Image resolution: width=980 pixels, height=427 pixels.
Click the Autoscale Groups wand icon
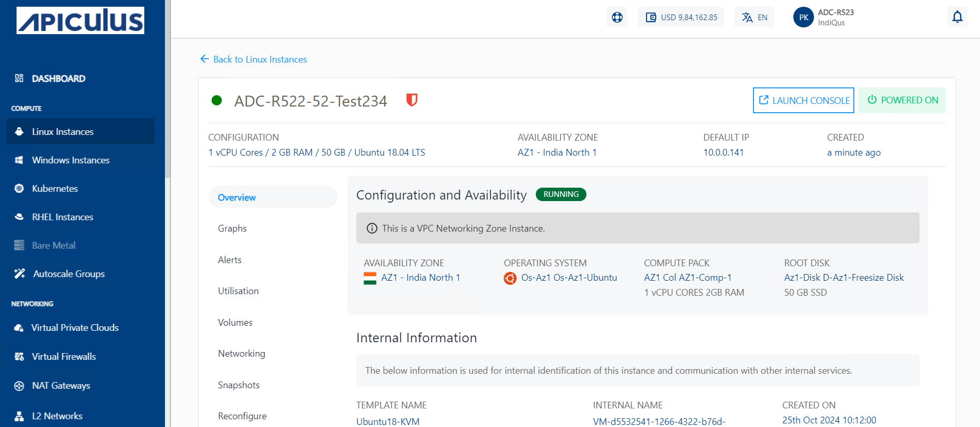(x=20, y=273)
